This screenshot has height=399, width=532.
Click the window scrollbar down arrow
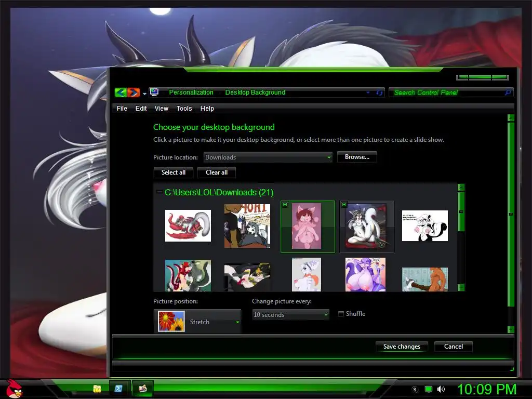point(511,329)
